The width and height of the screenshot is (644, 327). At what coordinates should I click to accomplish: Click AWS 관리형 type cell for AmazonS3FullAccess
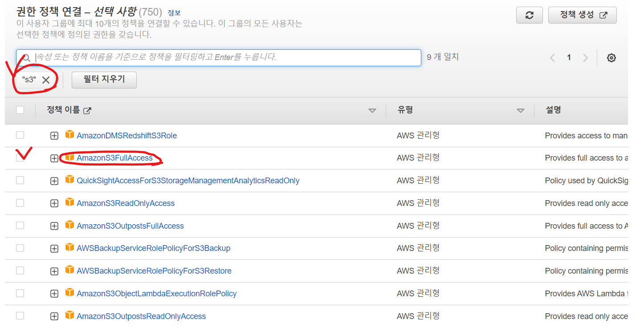click(418, 157)
